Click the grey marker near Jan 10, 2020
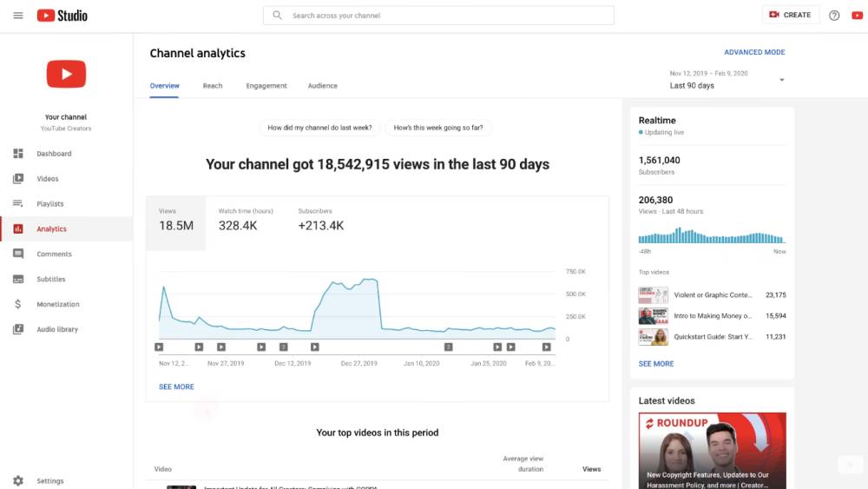Screen dimensions: 868x489 449,347
